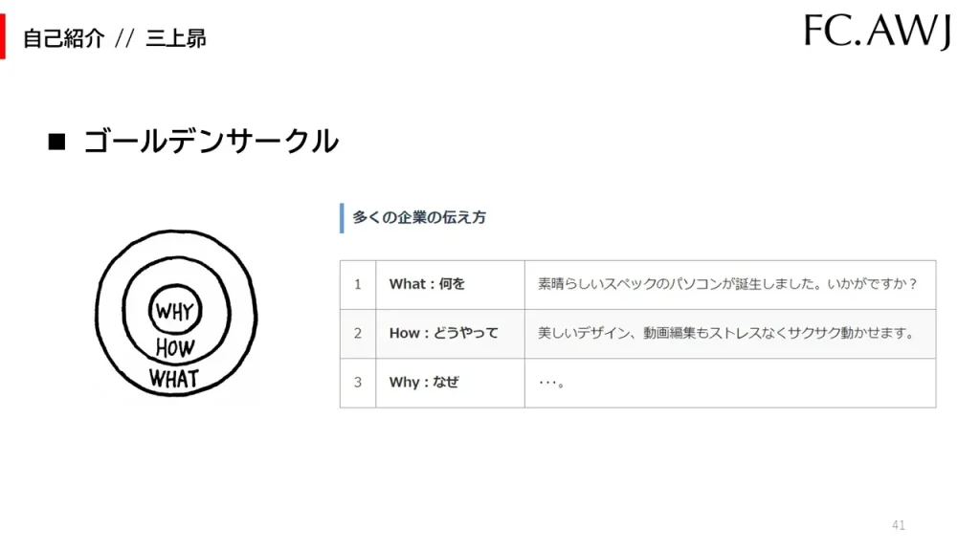Screen dimensions: 980x551
Task: Click the WHAT outer ring label
Action: 174,379
